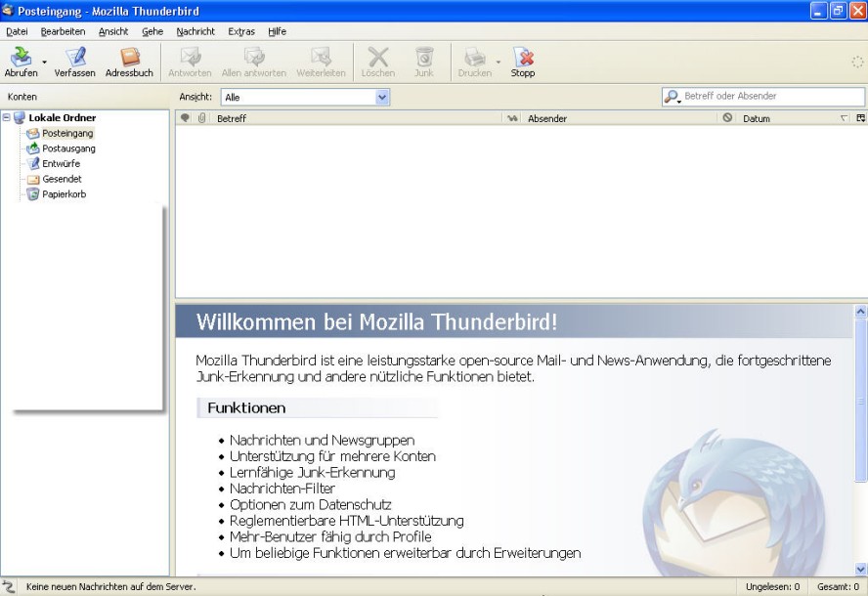Click the Drucken toolbar button

click(x=474, y=62)
